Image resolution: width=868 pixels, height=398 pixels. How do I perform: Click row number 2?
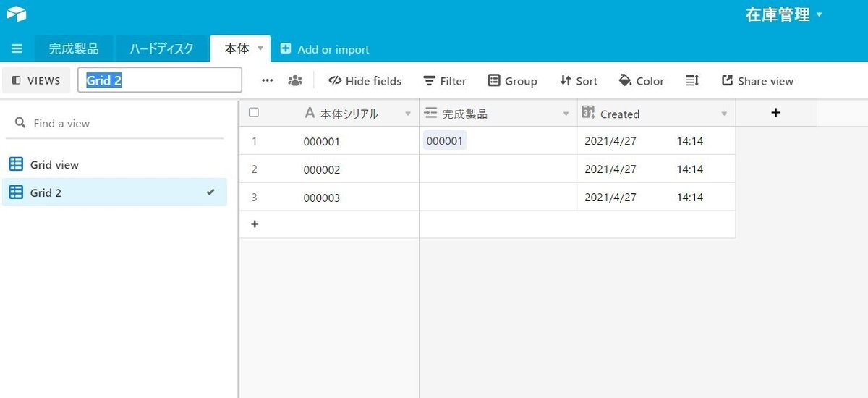[x=254, y=169]
